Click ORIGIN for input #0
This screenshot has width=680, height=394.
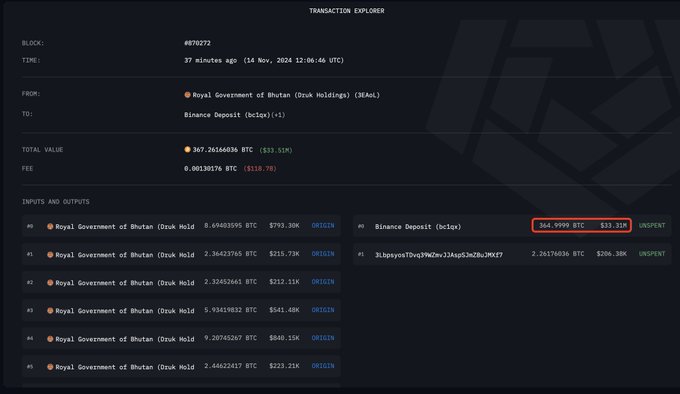(x=323, y=226)
